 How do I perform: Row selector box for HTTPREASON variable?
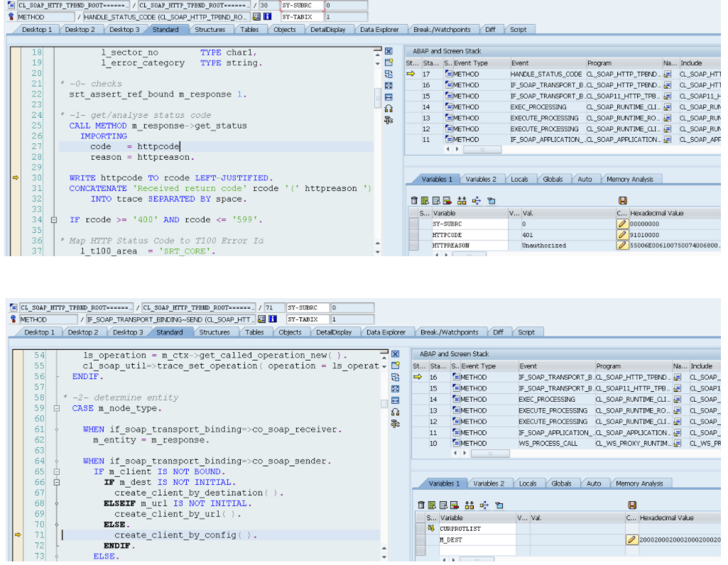[413, 246]
